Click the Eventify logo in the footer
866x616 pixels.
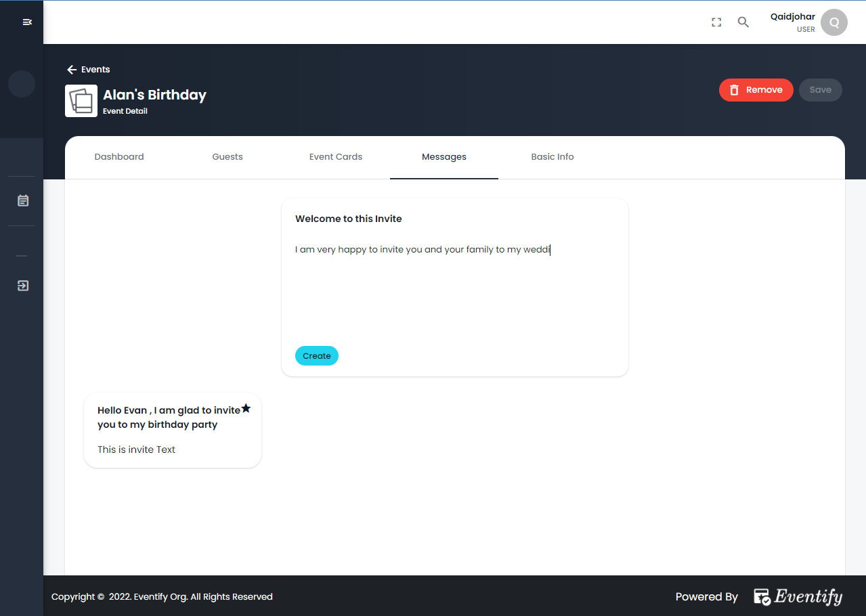coord(797,596)
